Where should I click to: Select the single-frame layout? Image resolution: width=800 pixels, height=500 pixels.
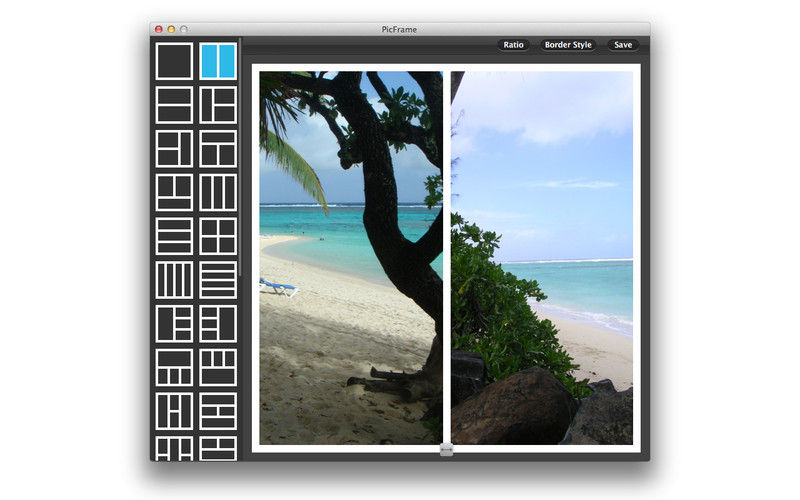[x=174, y=61]
